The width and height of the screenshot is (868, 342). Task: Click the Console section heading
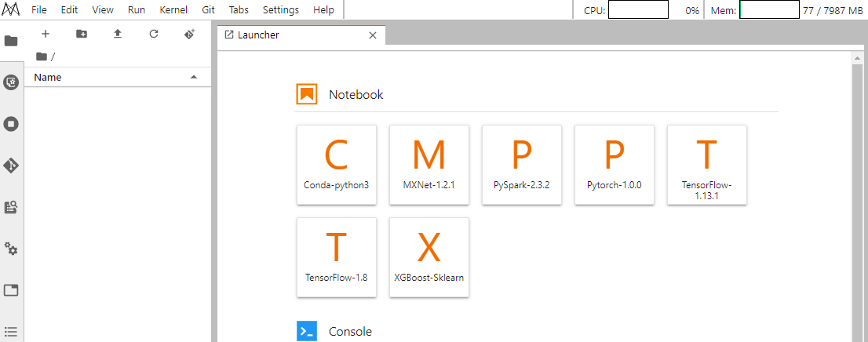350,332
